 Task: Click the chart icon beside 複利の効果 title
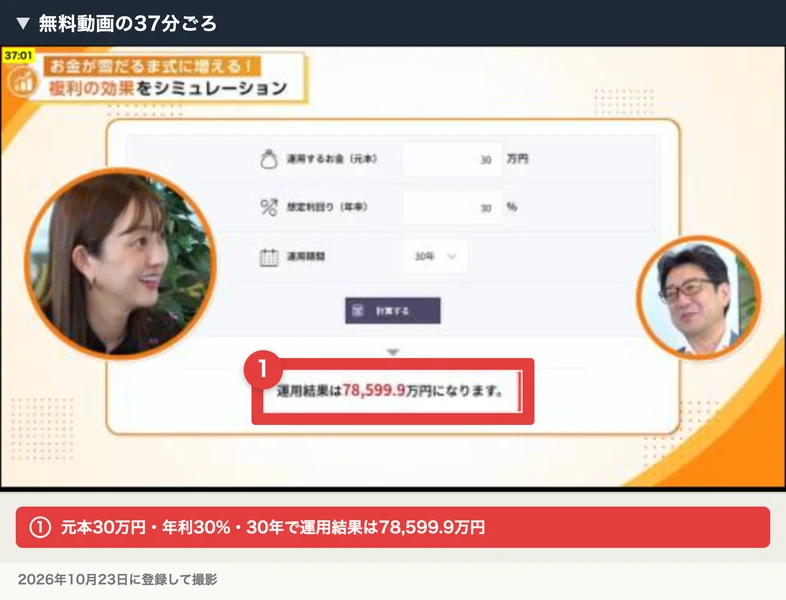(23, 82)
